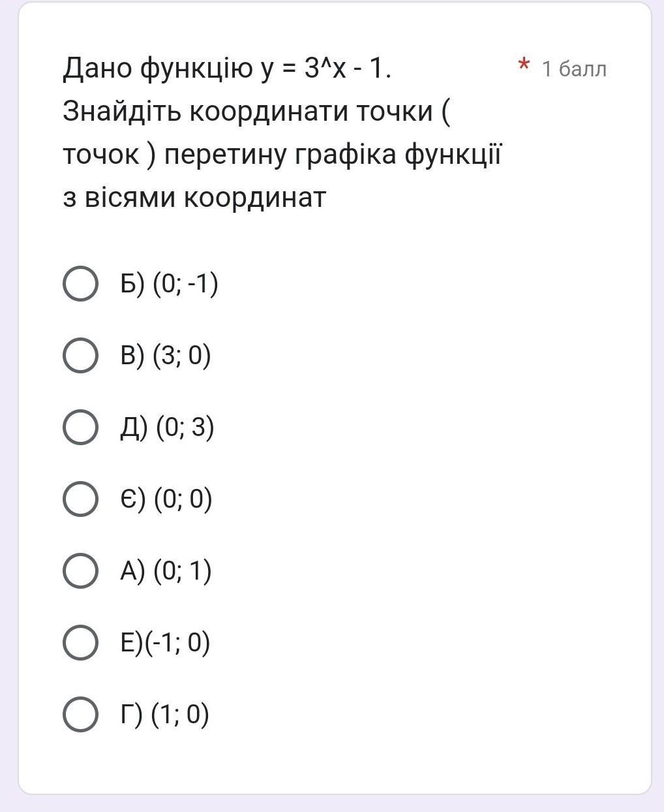Click the "1 балл" points label
Screen dimensions: 664x812
(x=574, y=69)
